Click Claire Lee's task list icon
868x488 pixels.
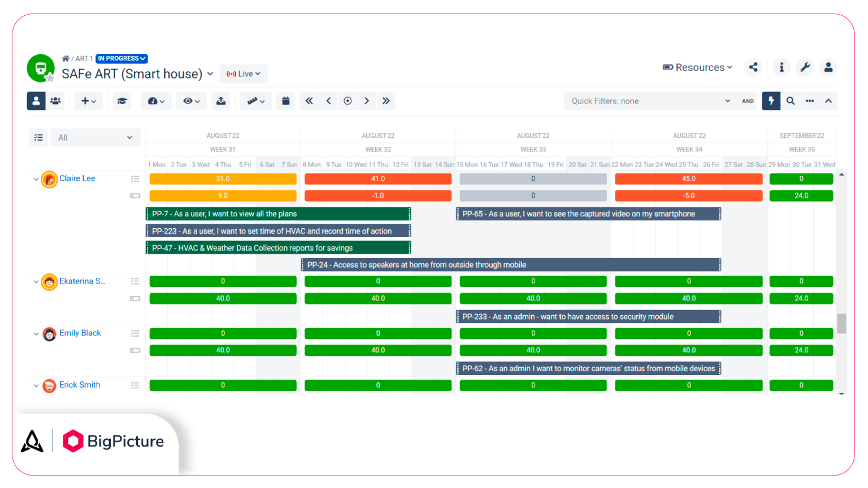tap(135, 179)
